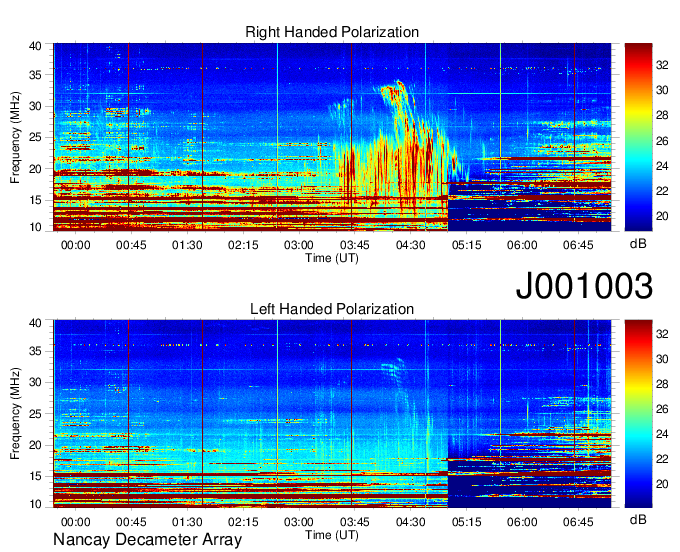Click '03:45' time tick under Right Handed plot

(x=354, y=245)
